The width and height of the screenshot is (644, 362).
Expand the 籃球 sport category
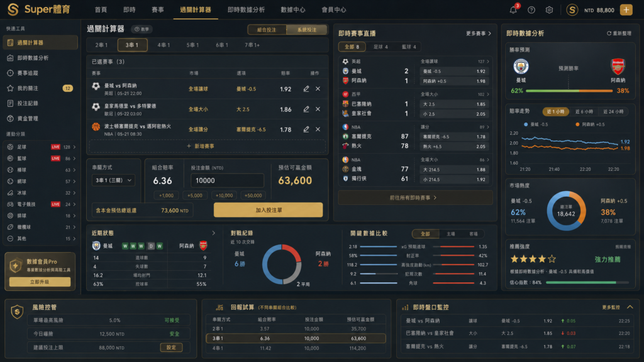tap(75, 158)
